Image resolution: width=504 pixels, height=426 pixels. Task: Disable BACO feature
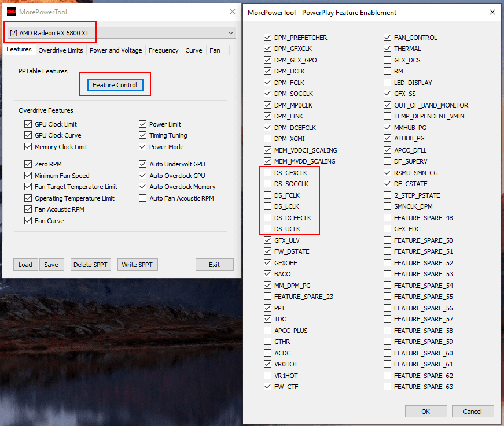point(267,274)
